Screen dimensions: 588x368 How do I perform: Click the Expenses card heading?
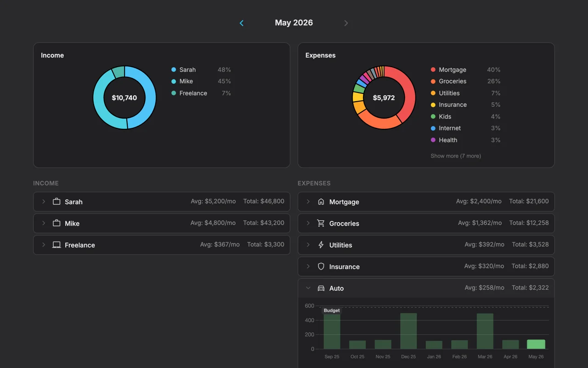(x=321, y=55)
